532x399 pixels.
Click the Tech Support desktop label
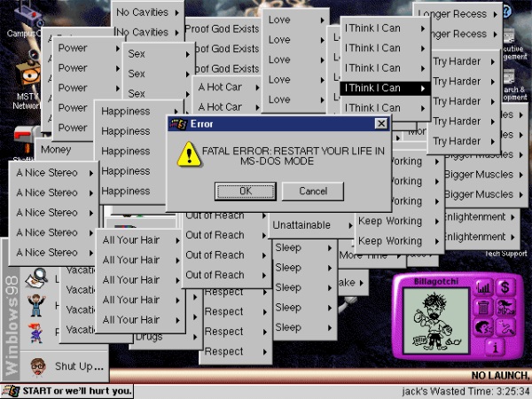click(506, 254)
